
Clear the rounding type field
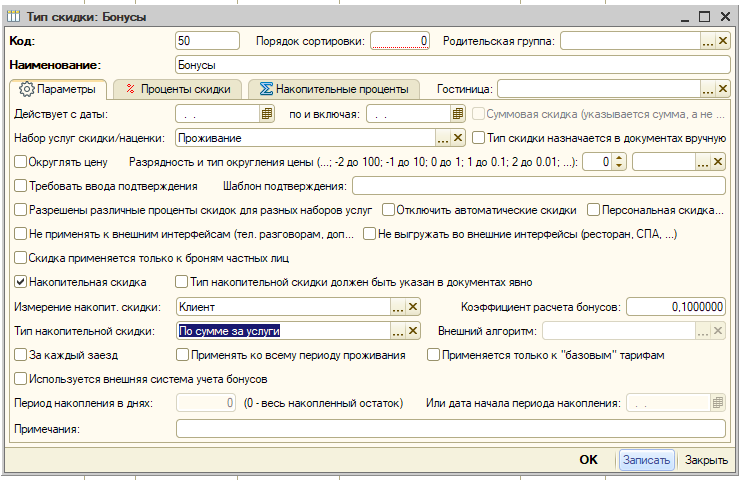(718, 162)
